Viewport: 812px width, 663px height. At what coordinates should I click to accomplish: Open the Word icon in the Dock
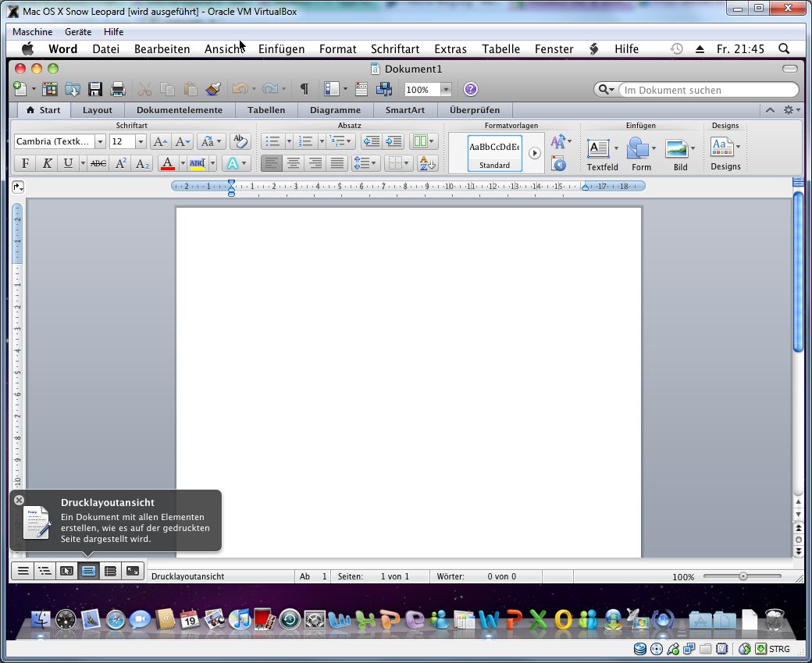click(489, 619)
